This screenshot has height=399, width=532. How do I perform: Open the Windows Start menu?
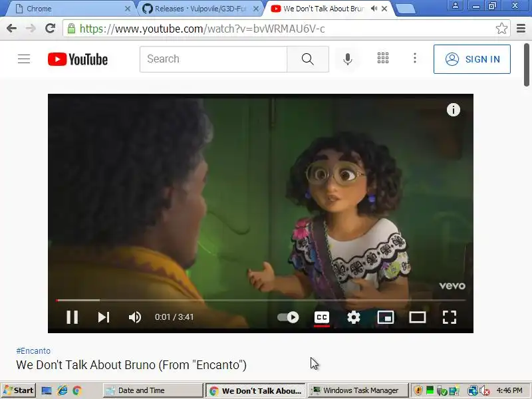click(x=19, y=390)
